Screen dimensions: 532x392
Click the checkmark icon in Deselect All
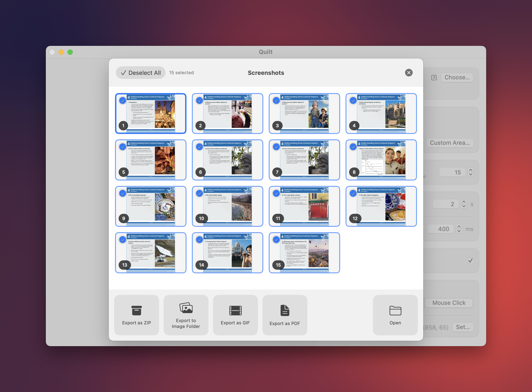tap(123, 73)
